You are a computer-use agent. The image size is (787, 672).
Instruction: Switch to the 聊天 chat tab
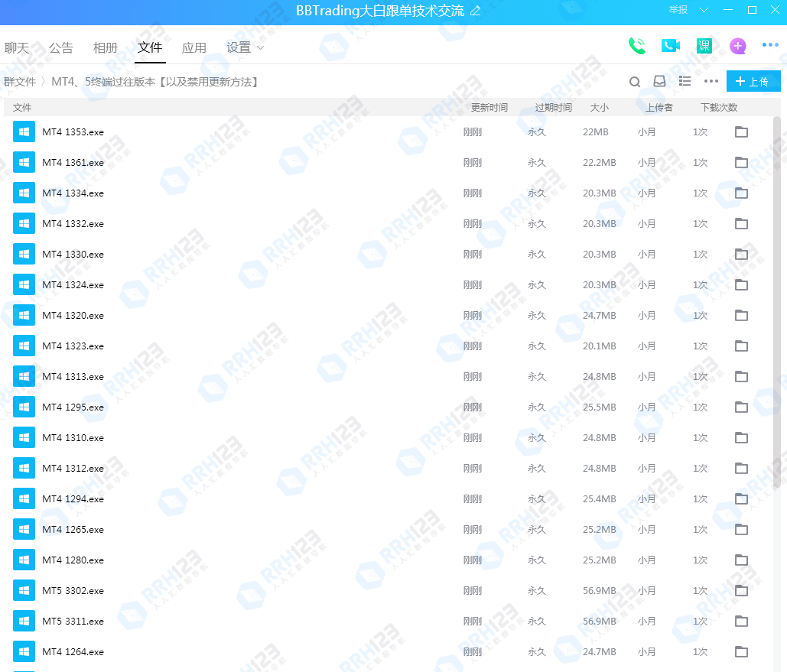click(17, 47)
